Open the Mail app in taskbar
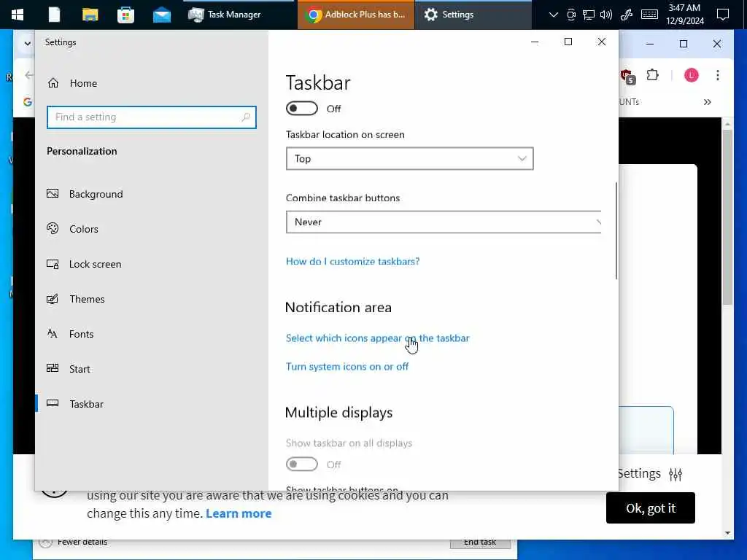This screenshot has height=560, width=747. click(162, 15)
